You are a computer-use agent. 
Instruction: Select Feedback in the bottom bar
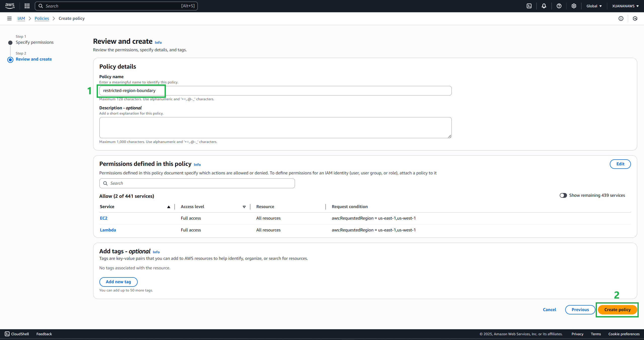click(44, 334)
